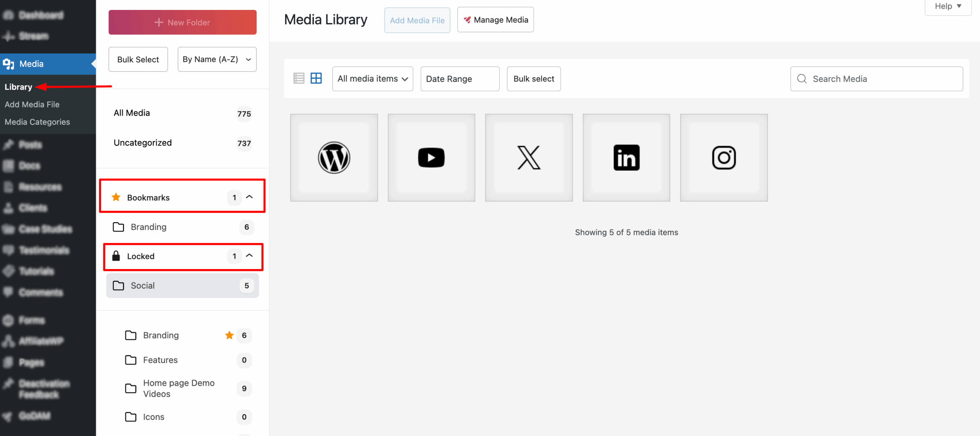Collapse the Bookmarks section chevron

point(250,197)
